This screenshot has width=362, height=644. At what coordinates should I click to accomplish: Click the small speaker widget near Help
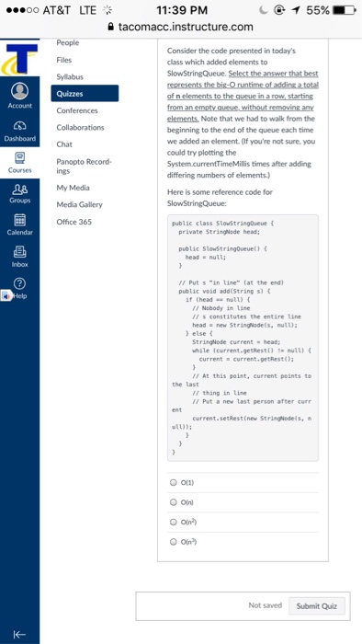(x=6, y=295)
